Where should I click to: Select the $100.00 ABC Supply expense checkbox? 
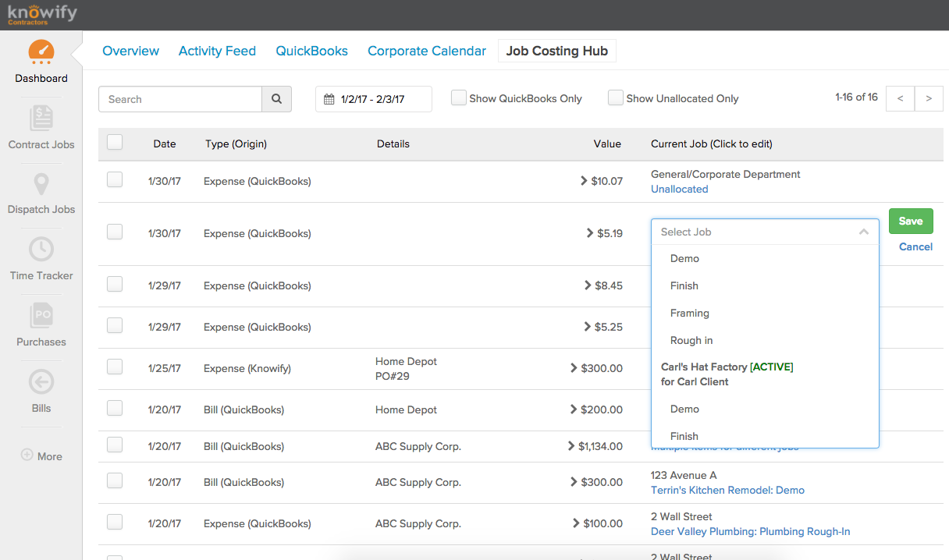pyautogui.click(x=115, y=522)
